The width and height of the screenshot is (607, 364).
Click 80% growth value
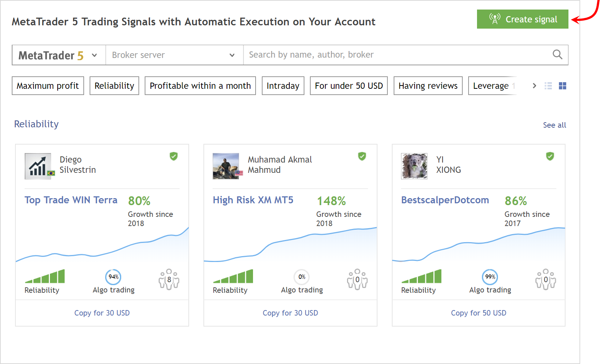click(139, 201)
